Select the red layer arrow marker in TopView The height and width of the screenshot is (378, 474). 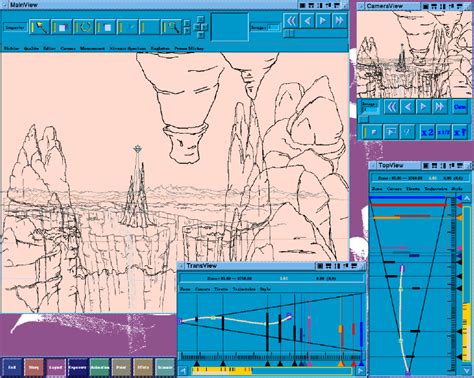459,205
